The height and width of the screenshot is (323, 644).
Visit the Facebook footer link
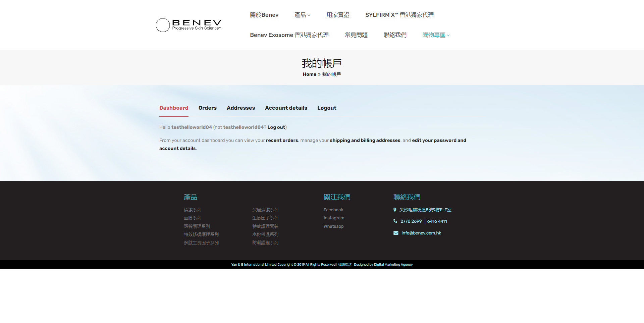[x=333, y=210]
